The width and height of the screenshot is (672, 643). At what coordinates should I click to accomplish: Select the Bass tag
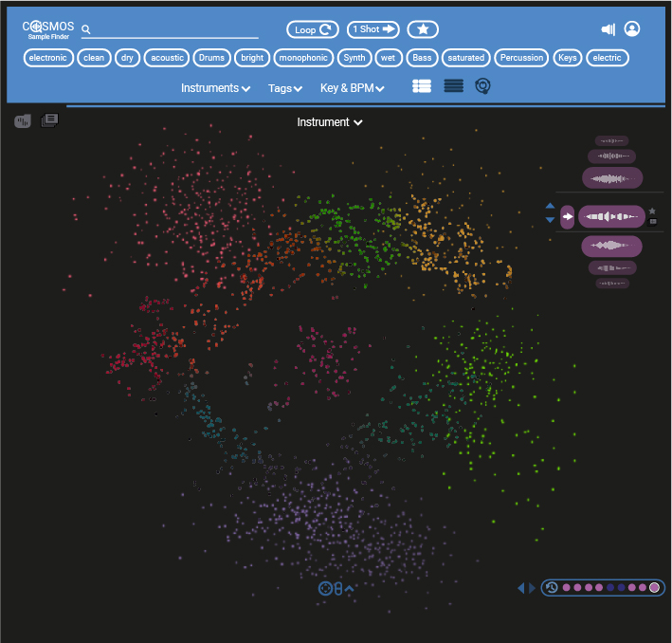[x=422, y=58]
